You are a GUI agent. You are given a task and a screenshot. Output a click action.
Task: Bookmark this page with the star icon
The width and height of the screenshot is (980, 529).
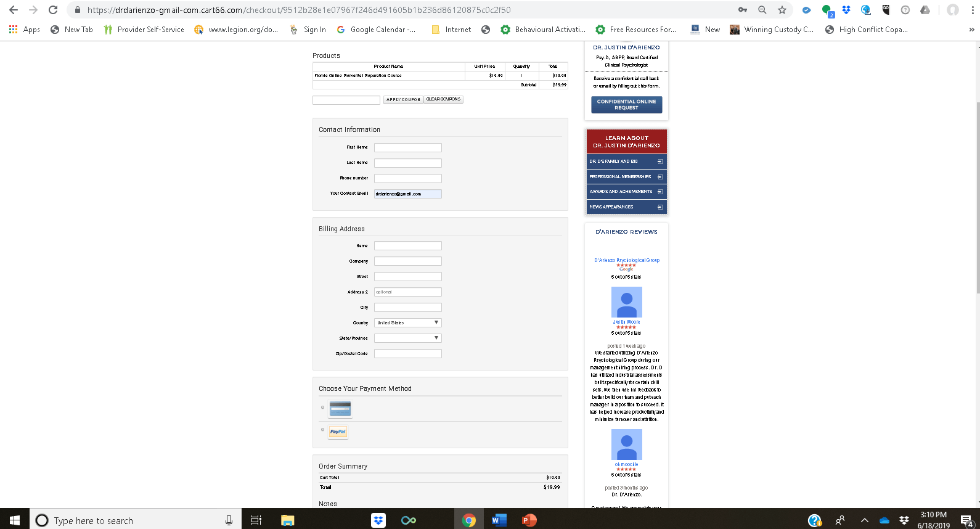pyautogui.click(x=782, y=10)
